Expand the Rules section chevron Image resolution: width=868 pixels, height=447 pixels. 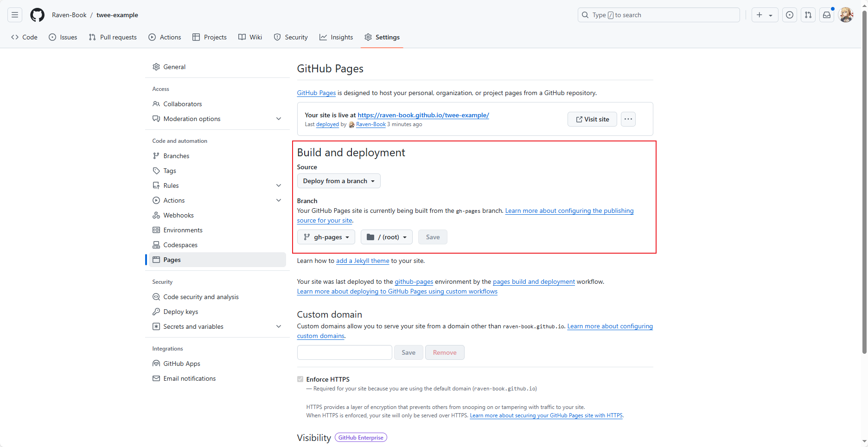pyautogui.click(x=279, y=185)
